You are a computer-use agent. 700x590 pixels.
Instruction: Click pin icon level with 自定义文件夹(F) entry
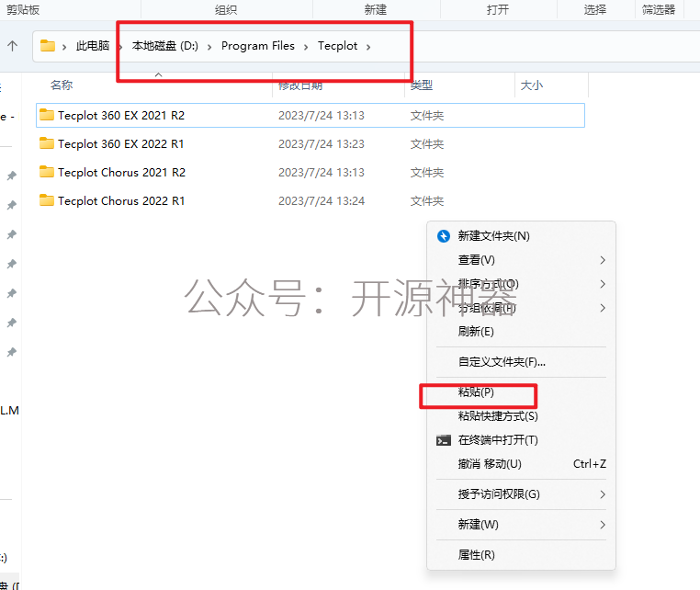pyautogui.click(x=12, y=352)
